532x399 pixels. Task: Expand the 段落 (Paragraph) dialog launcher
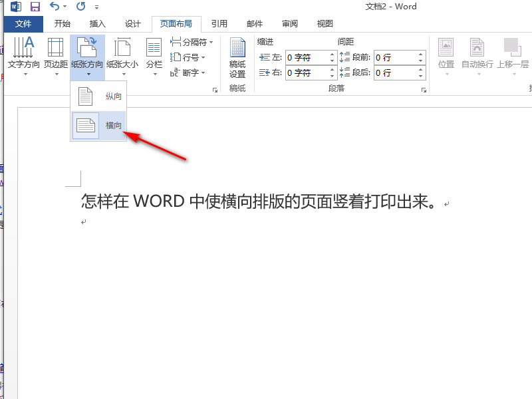click(x=424, y=88)
